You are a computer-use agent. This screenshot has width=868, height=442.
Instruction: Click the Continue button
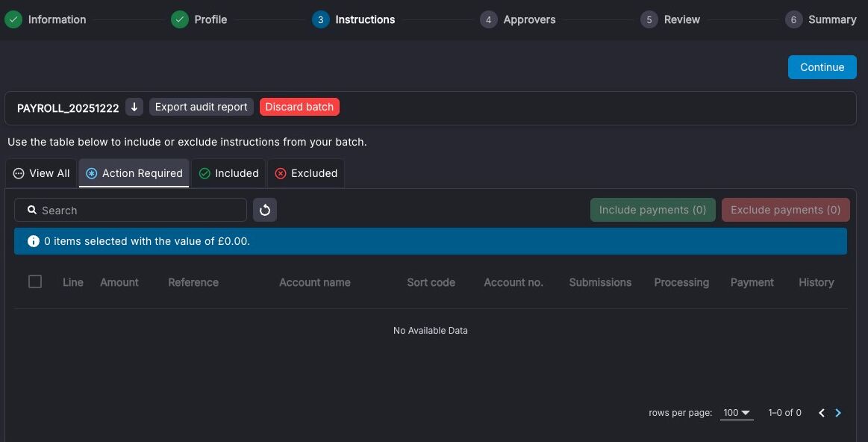click(822, 67)
